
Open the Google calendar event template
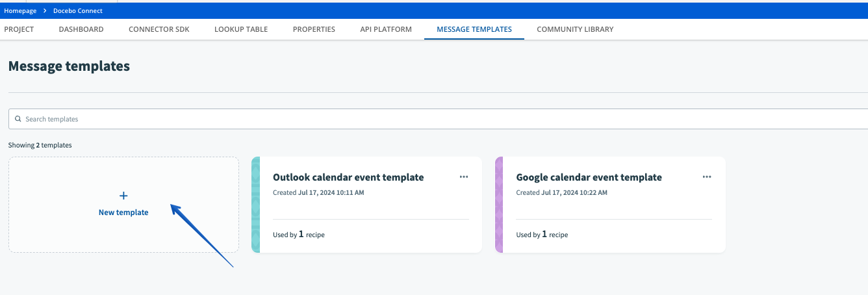589,177
